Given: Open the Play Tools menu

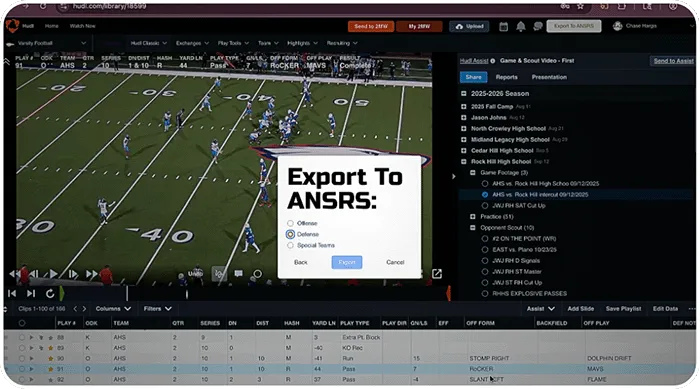Looking at the screenshot, I should (233, 43).
